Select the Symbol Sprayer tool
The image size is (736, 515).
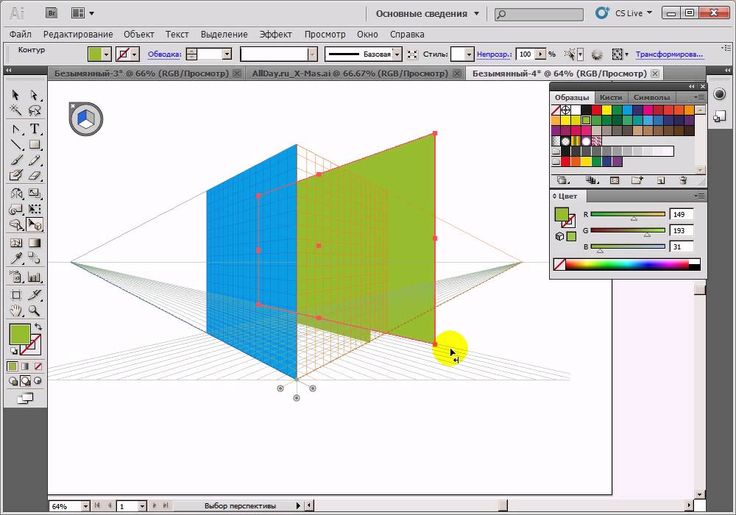15,277
